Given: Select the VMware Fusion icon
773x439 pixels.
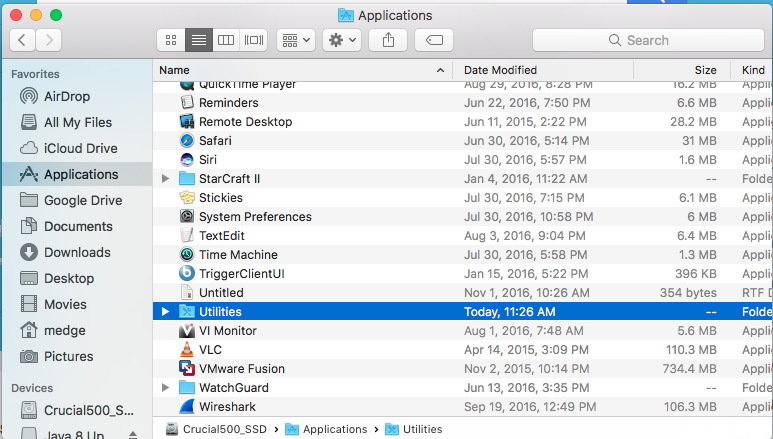Looking at the screenshot, I should pos(187,368).
